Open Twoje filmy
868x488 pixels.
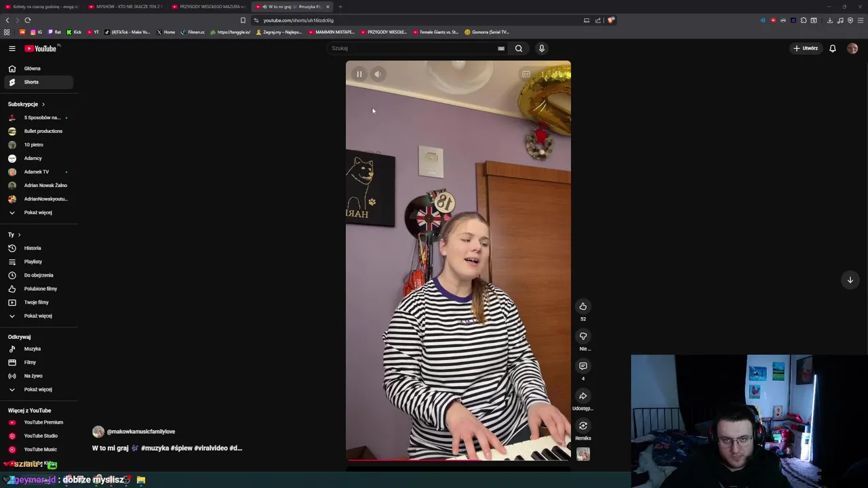[x=39, y=302]
